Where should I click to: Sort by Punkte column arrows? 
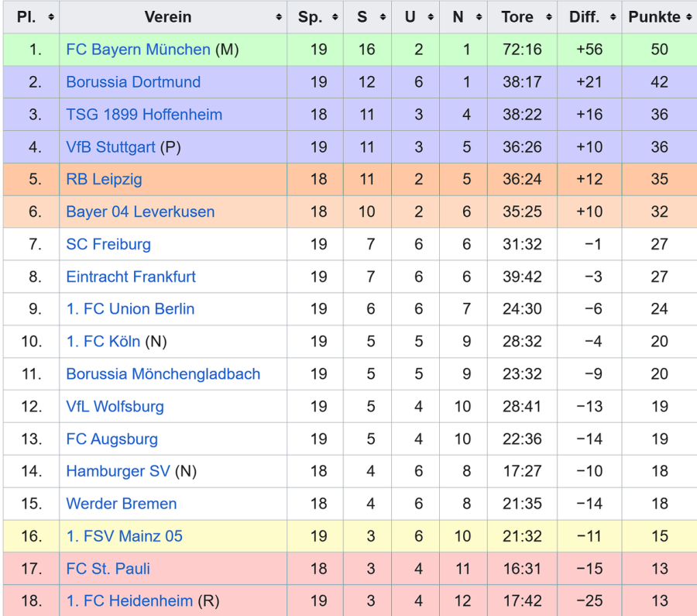click(x=688, y=17)
